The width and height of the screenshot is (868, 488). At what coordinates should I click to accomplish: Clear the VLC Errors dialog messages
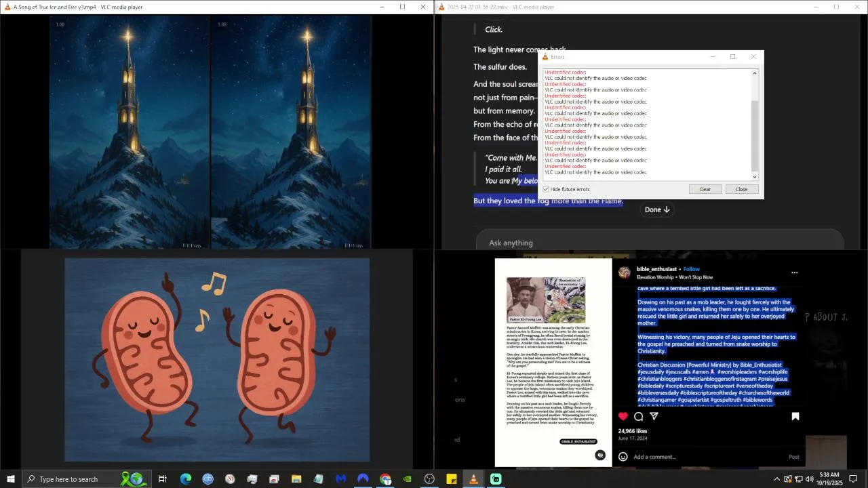point(705,189)
